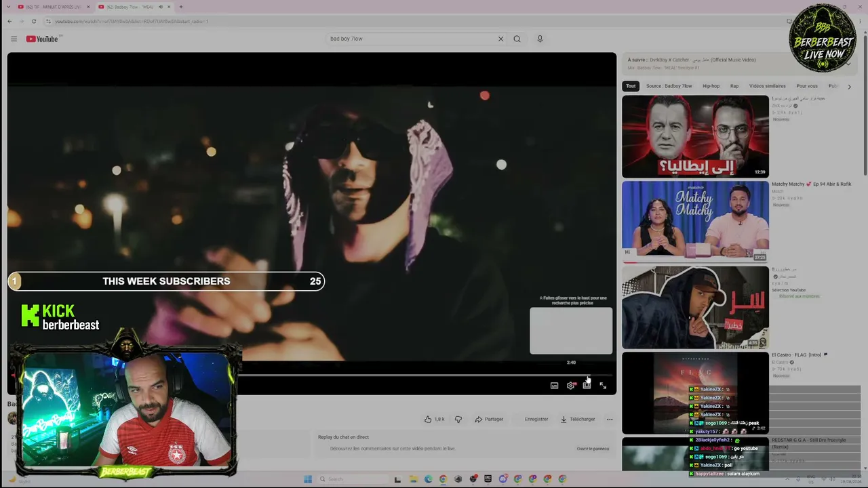868x488 pixels.
Task: Open Discord from the taskbar
Action: 502,479
